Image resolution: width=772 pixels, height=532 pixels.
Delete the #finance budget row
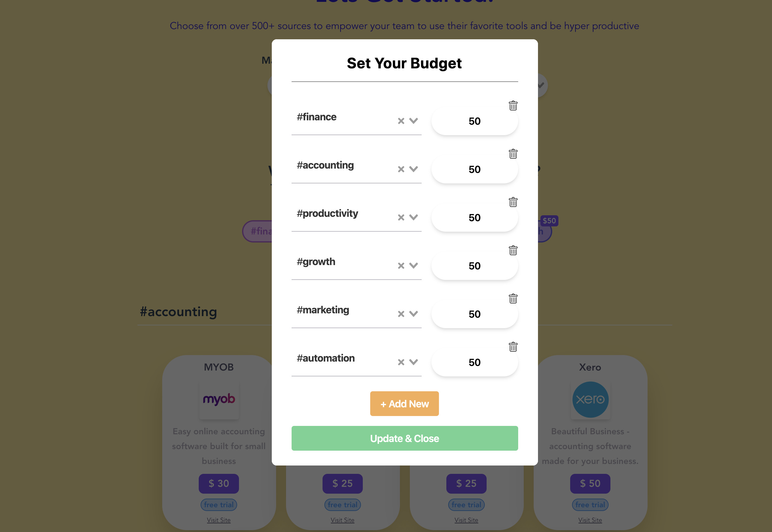click(513, 106)
